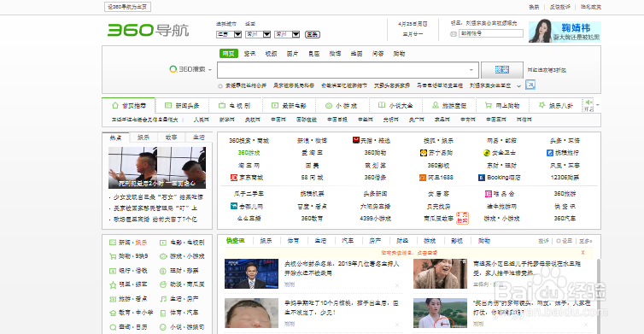This screenshot has height=334, width=644.
Task: Open the 游戏 tab in the news feed
Action: point(430,241)
